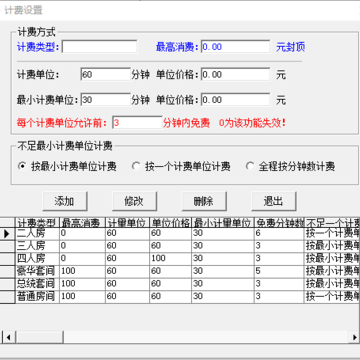Select the 四人房 row cell
This screenshot has height=360, width=360.
coord(37,259)
